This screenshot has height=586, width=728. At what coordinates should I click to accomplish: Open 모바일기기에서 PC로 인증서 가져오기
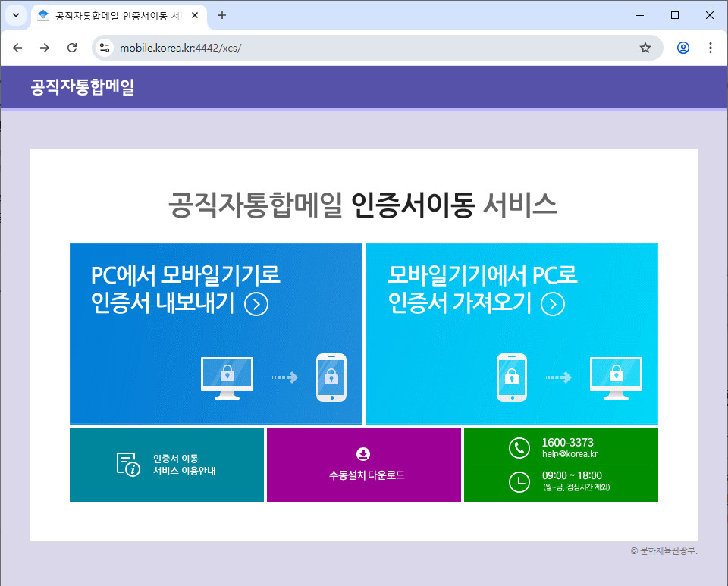(x=512, y=333)
